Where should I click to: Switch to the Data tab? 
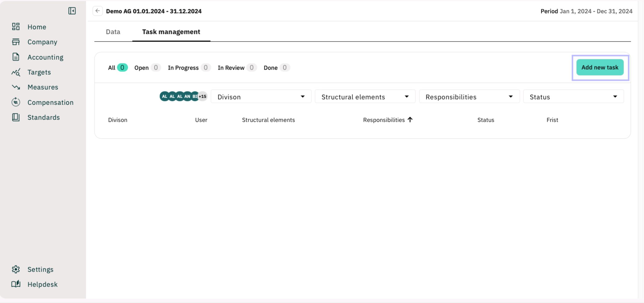pyautogui.click(x=113, y=32)
